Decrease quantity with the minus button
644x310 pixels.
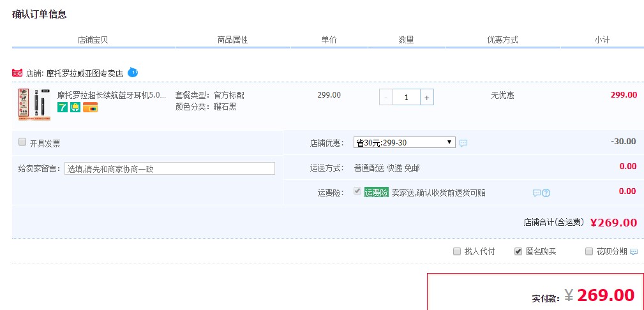click(x=386, y=98)
